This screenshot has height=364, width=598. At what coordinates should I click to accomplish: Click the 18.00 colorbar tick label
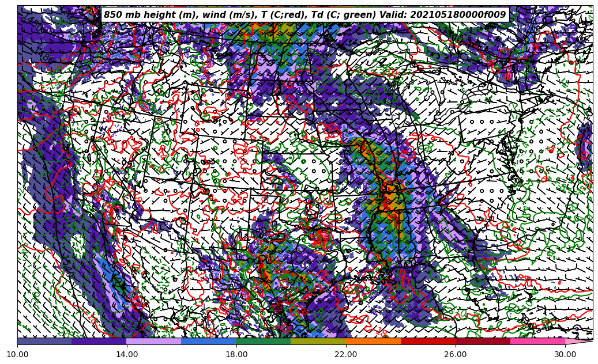[236, 354]
